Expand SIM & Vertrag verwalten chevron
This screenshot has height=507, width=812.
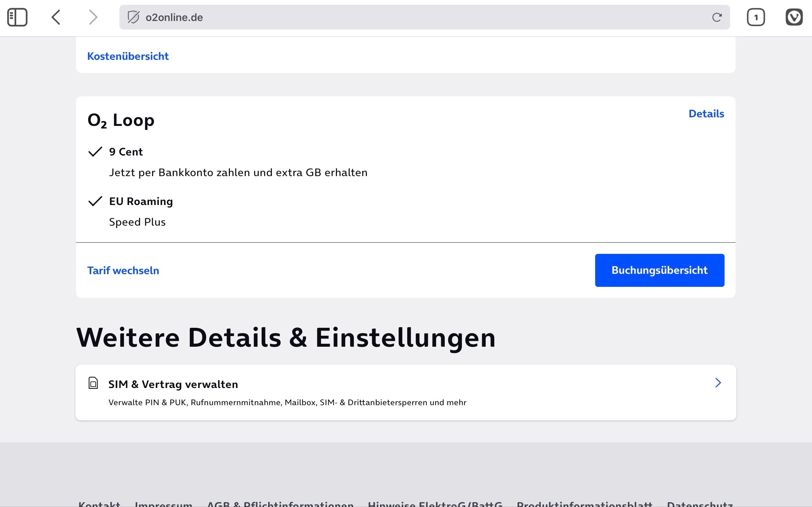click(718, 383)
